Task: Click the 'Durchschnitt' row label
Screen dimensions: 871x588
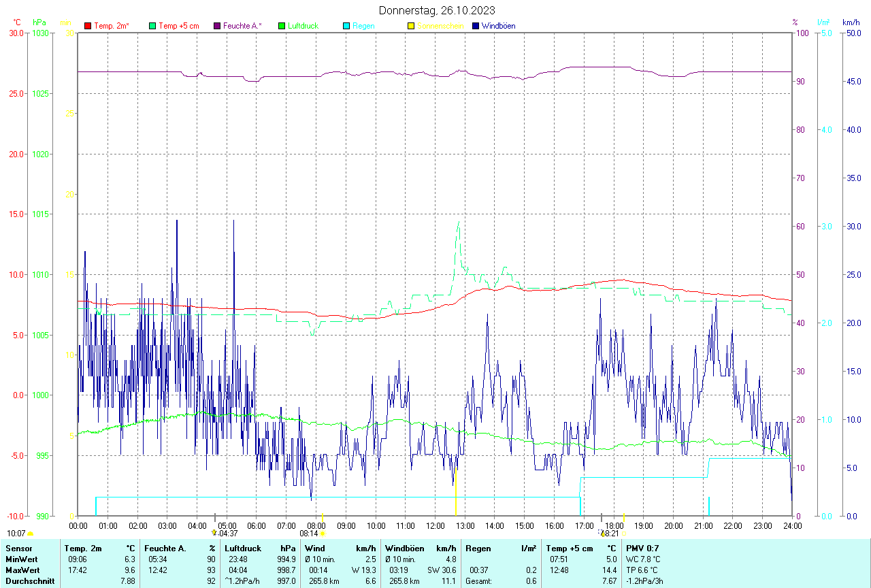Action: [x=29, y=581]
